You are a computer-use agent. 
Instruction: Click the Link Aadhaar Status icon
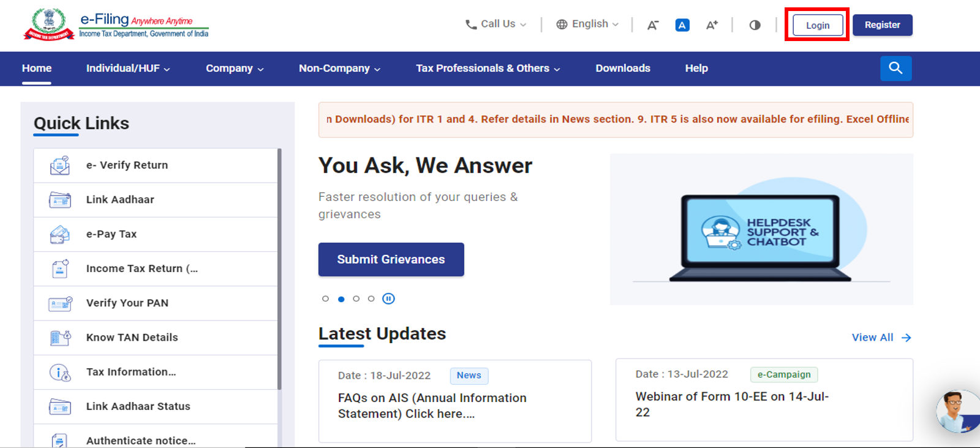pyautogui.click(x=60, y=406)
